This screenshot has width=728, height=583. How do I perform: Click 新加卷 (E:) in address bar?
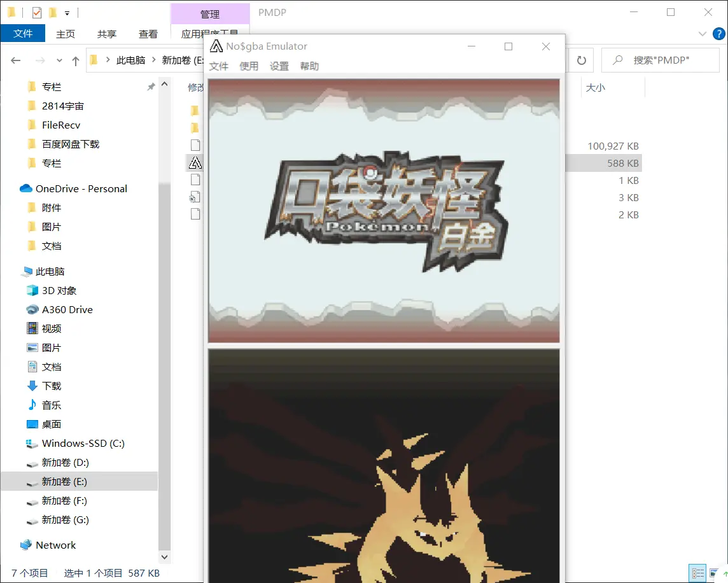(x=183, y=60)
